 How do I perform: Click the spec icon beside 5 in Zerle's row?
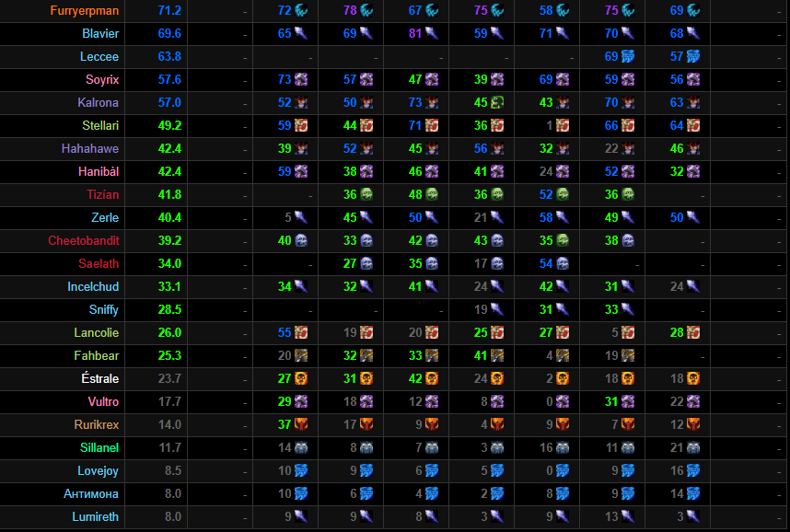tap(301, 217)
